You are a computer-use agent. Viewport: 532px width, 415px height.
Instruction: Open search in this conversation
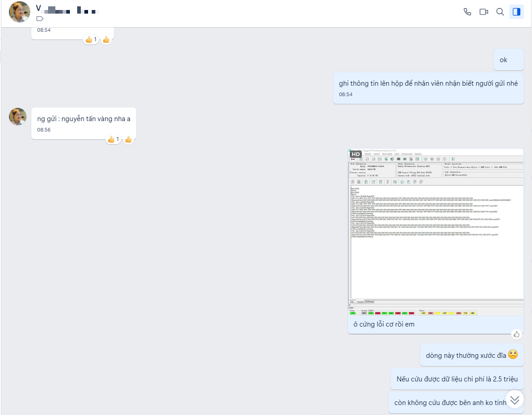(500, 12)
